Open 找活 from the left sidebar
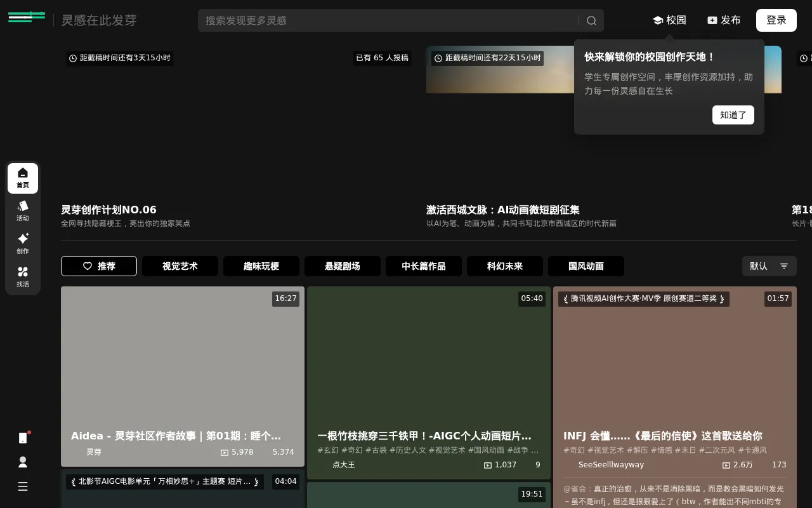812x508 pixels. tap(23, 277)
